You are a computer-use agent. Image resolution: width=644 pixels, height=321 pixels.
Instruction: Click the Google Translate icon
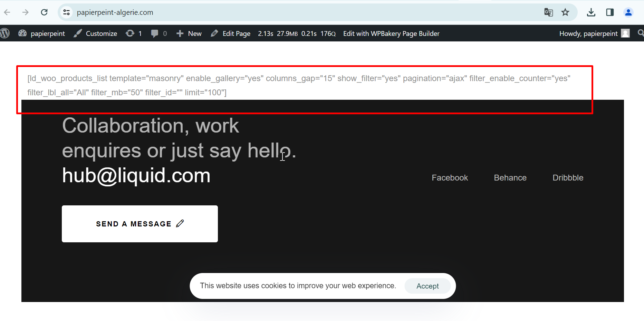click(x=548, y=12)
